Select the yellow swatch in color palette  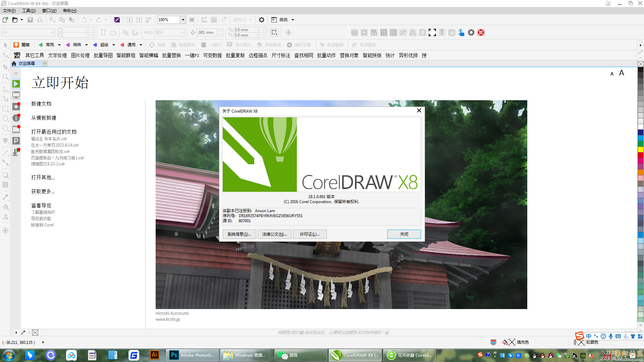coord(641,149)
